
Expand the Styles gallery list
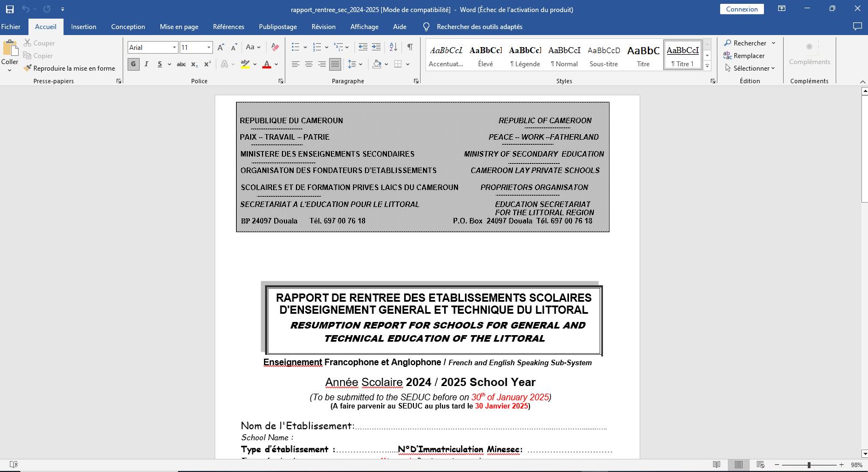tap(707, 66)
